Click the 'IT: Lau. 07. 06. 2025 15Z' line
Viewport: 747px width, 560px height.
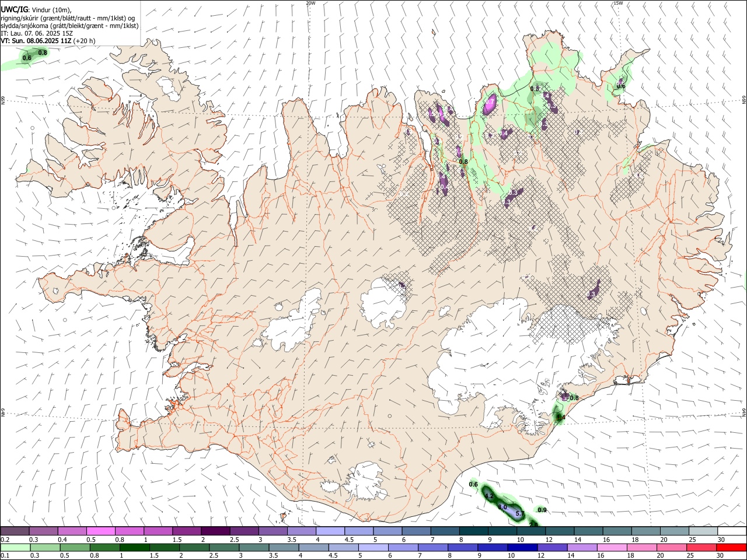(x=37, y=33)
